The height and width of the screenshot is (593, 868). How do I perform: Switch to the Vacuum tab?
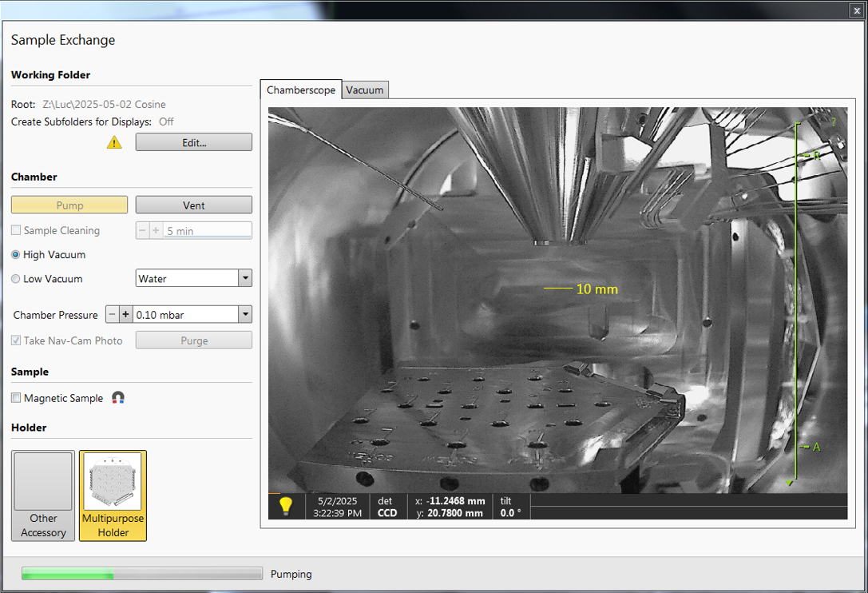tap(365, 90)
